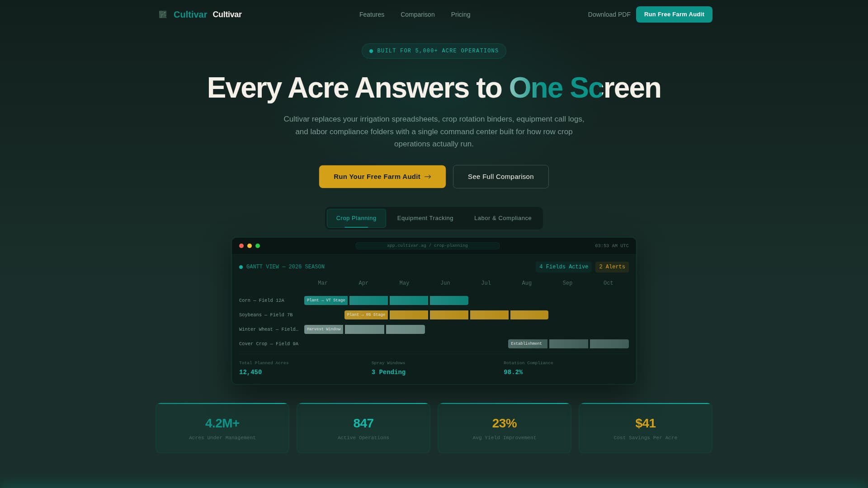
Task: Click the Cover Crop — Field 9A label
Action: (x=269, y=344)
